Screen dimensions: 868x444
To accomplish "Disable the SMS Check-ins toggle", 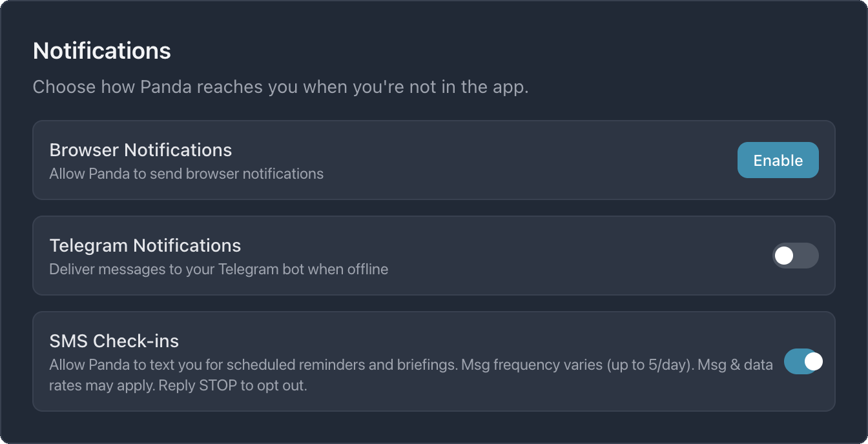I will tap(805, 362).
